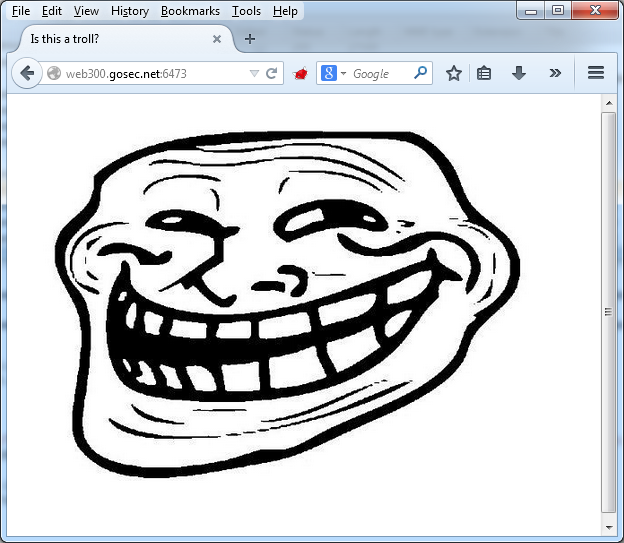Open the Tools menu
Viewport: 624px width, 543px height.
pyautogui.click(x=246, y=11)
